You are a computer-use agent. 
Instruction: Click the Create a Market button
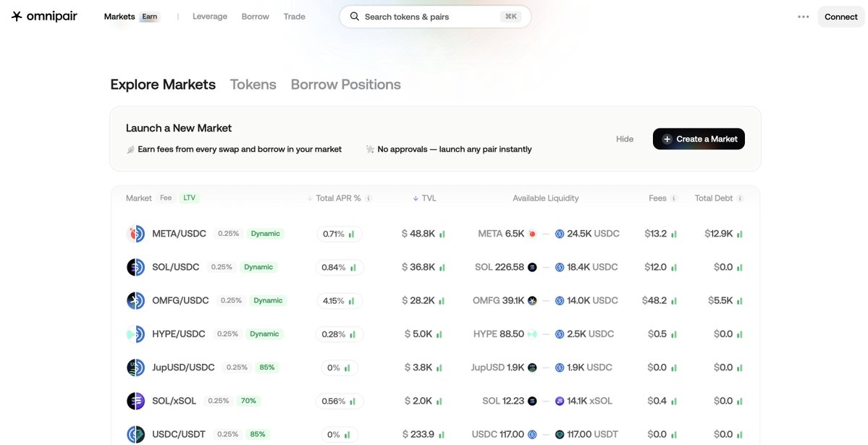pyautogui.click(x=699, y=139)
